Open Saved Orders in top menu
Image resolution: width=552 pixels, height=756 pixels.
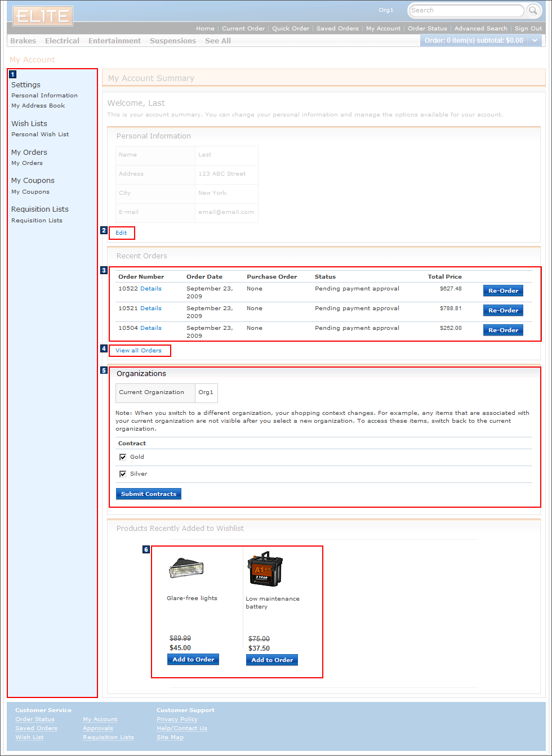pyautogui.click(x=337, y=29)
